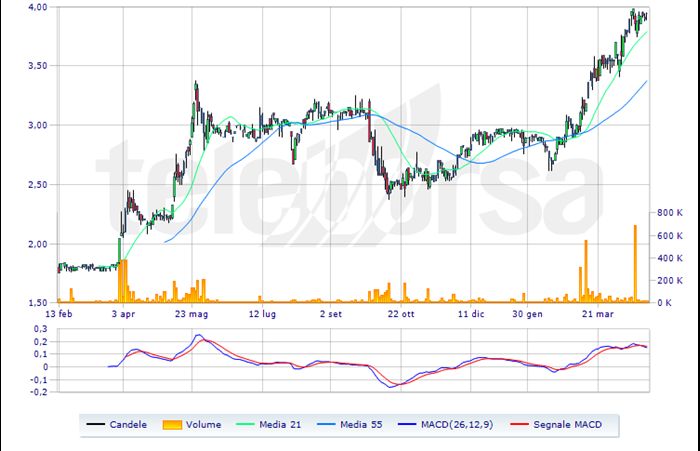Click the 800 K volume axis label

(x=670, y=213)
